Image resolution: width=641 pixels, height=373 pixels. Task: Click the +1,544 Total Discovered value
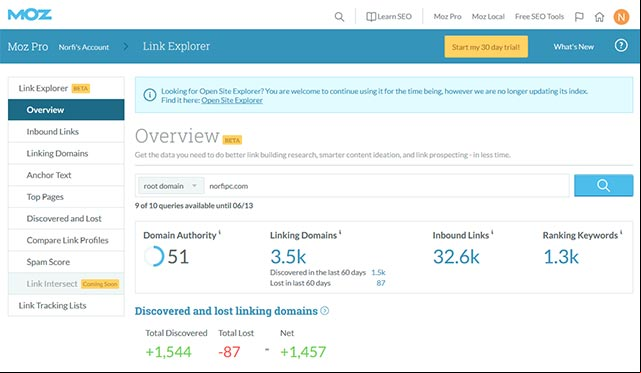[x=168, y=352]
